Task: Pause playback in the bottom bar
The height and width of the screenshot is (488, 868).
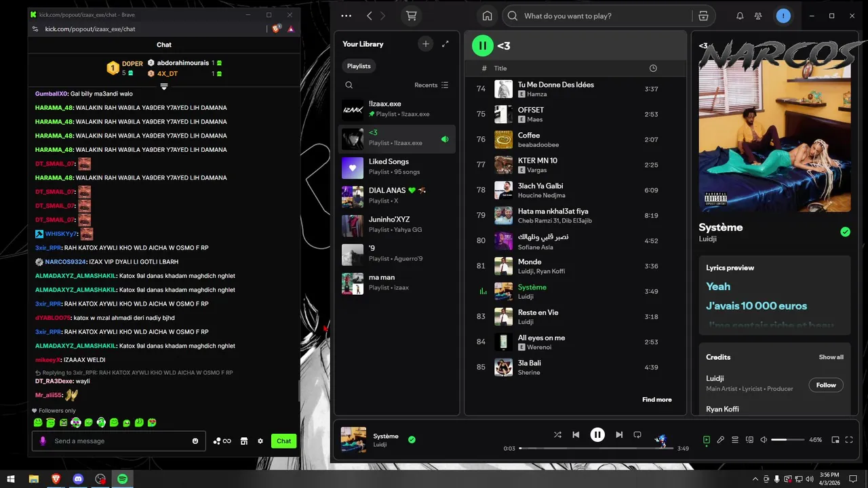Action: tap(597, 435)
